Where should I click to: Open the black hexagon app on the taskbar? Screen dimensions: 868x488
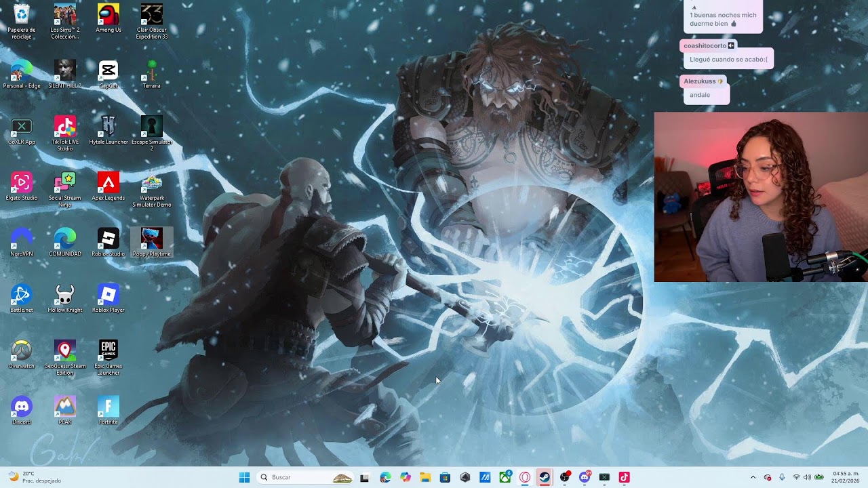click(x=465, y=477)
